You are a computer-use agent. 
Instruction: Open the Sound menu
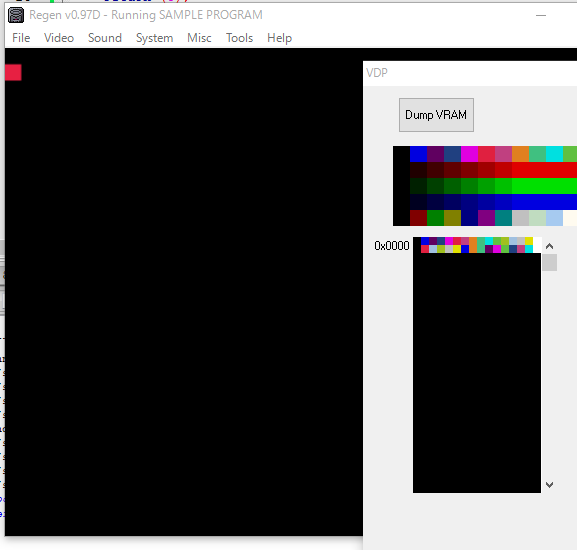[105, 38]
